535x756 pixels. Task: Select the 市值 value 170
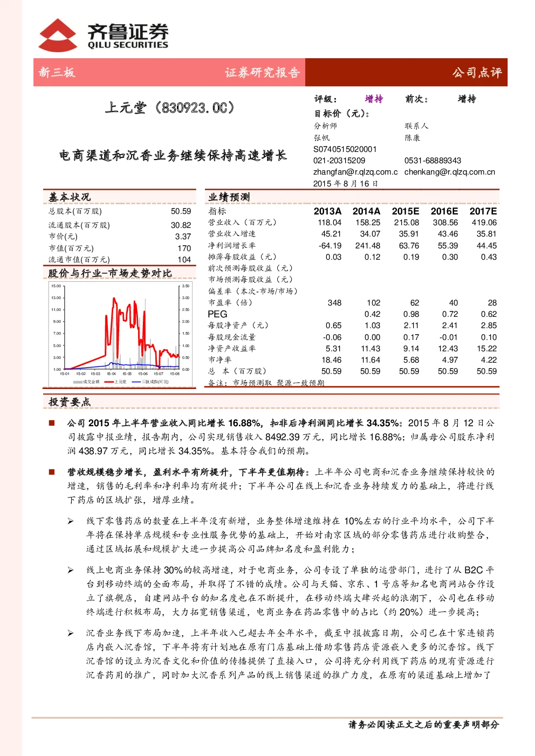[x=184, y=248]
